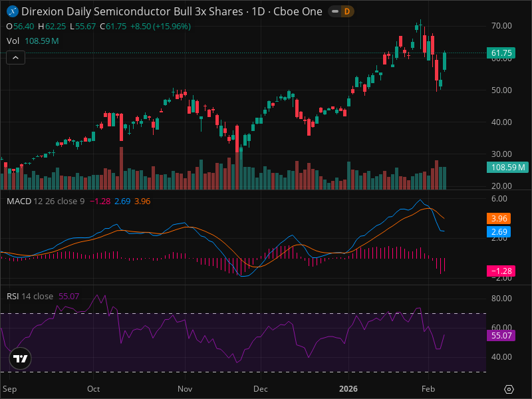Click the Direxion Daily Semiconductor Bull title

pos(172,11)
